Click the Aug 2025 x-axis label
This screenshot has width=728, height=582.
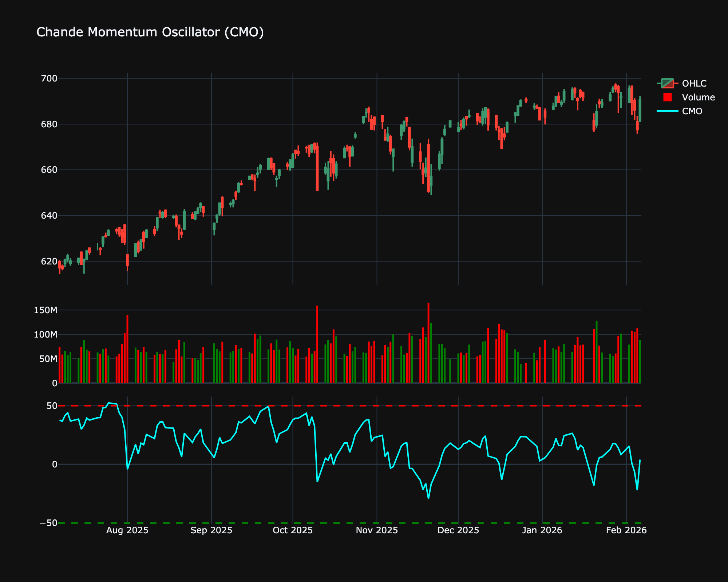[x=127, y=530]
